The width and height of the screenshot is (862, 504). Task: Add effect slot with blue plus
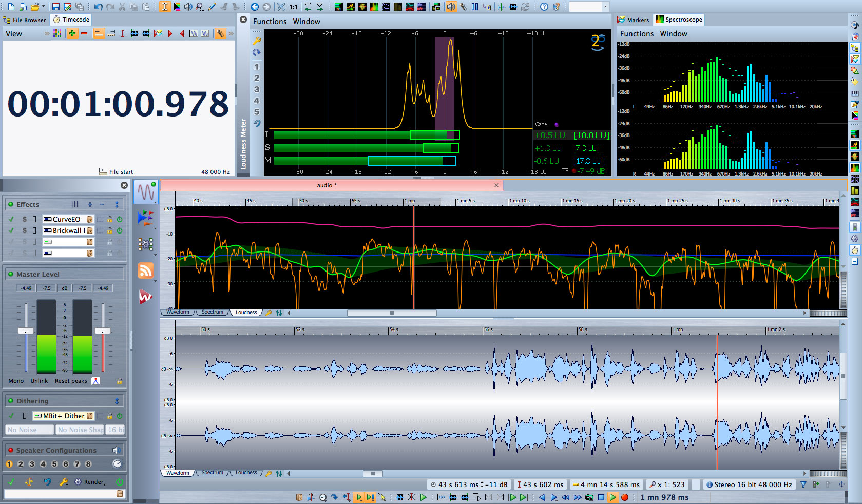[x=90, y=204]
